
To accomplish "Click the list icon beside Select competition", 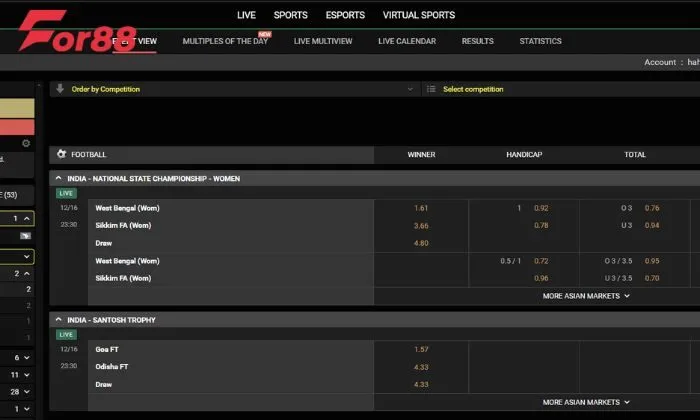I will pyautogui.click(x=431, y=89).
